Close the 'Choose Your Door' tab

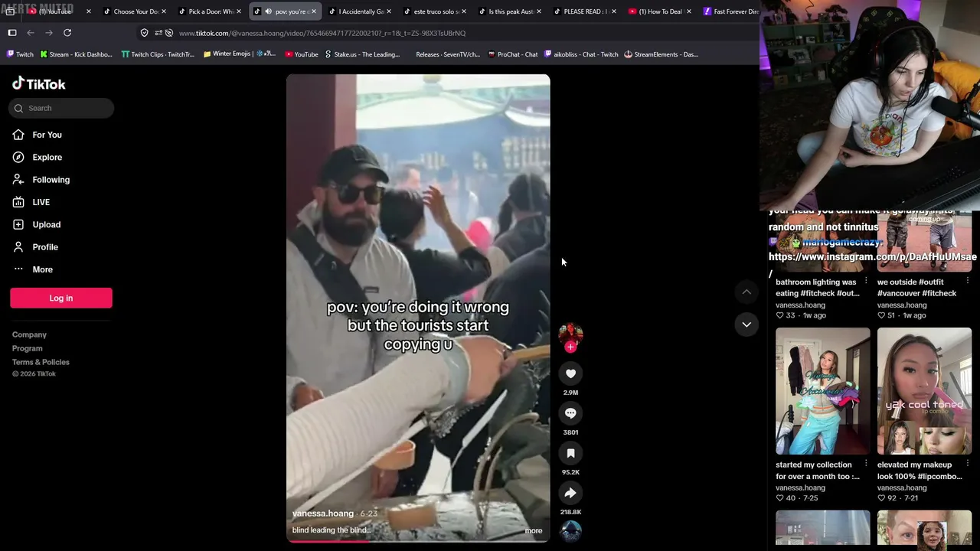point(163,11)
